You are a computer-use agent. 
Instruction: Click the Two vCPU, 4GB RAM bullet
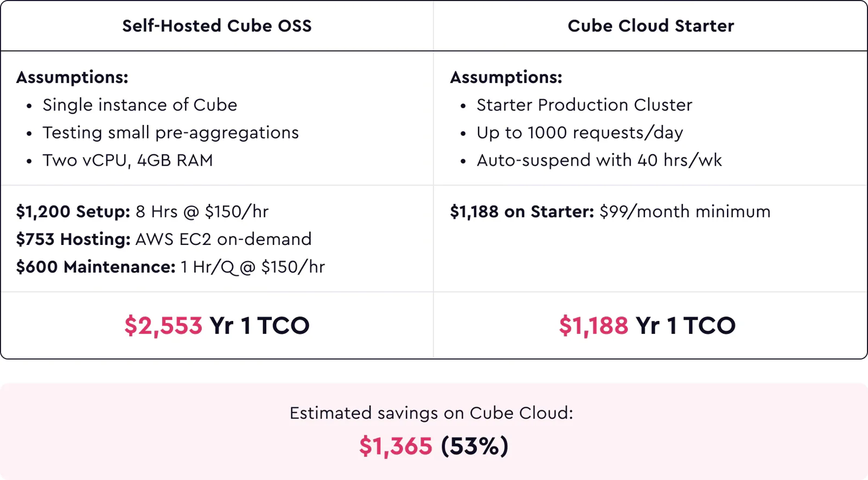pyautogui.click(x=128, y=160)
